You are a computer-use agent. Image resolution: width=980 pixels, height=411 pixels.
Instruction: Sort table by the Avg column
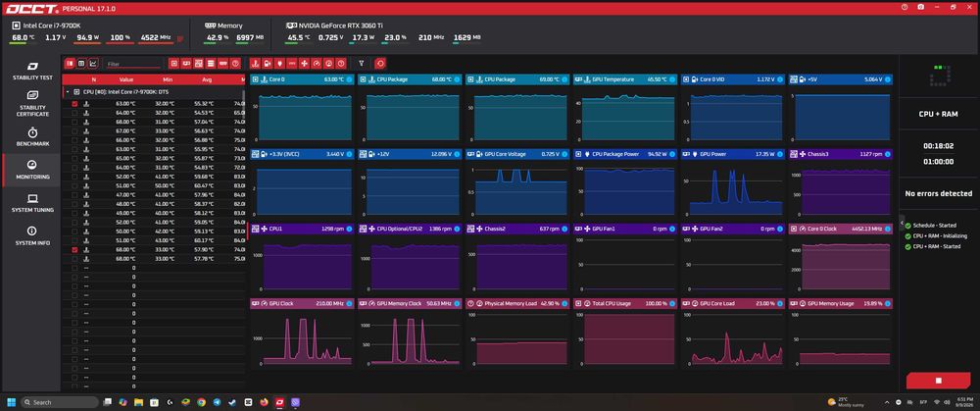pos(206,79)
